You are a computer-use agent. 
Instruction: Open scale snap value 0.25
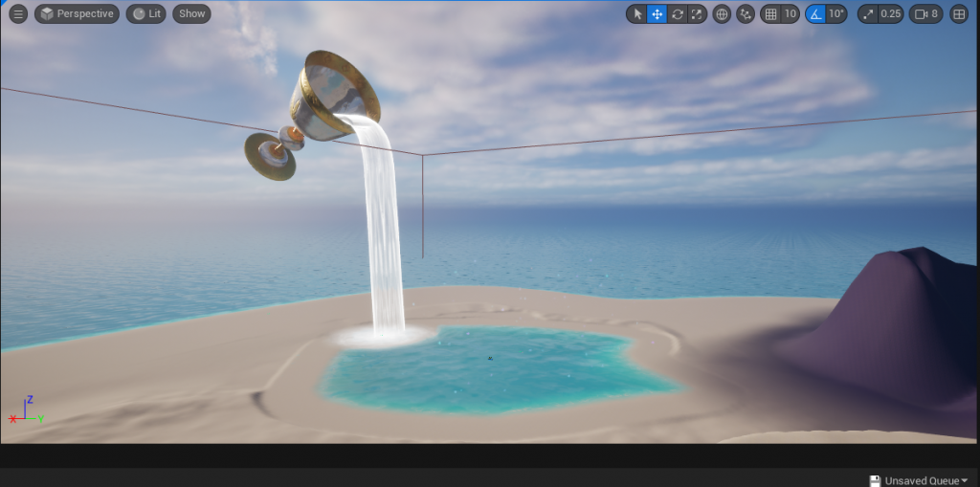pyautogui.click(x=891, y=13)
